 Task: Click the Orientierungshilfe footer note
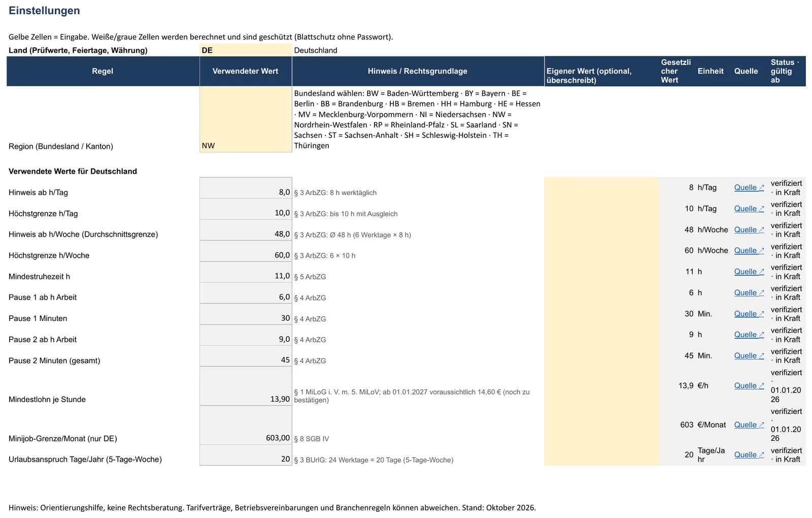(x=272, y=507)
